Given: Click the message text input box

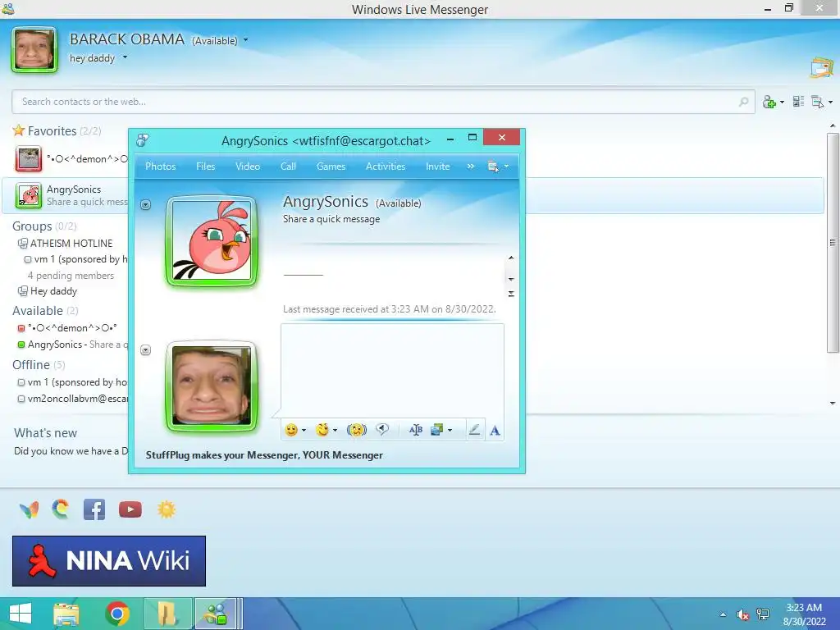Looking at the screenshot, I should (392, 370).
